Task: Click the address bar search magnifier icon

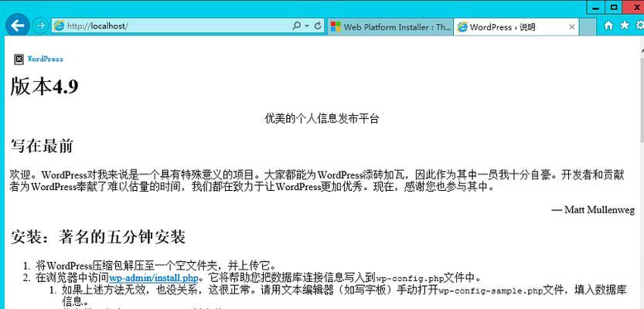Action: click(x=296, y=25)
